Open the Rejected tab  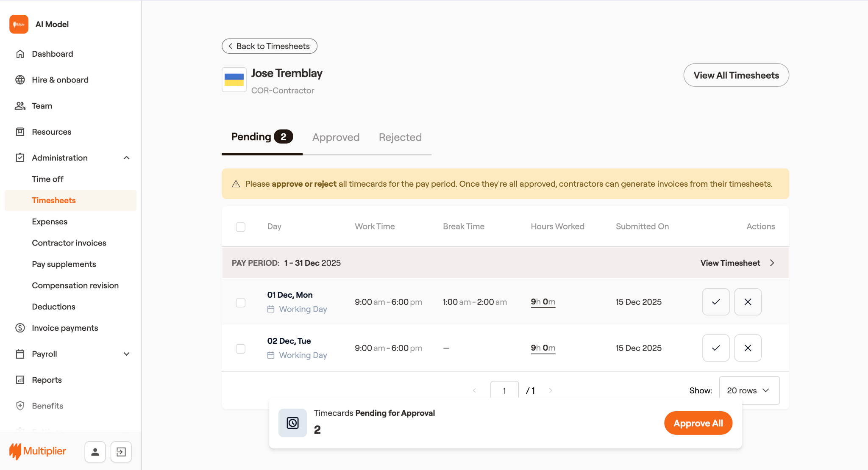[x=400, y=137]
